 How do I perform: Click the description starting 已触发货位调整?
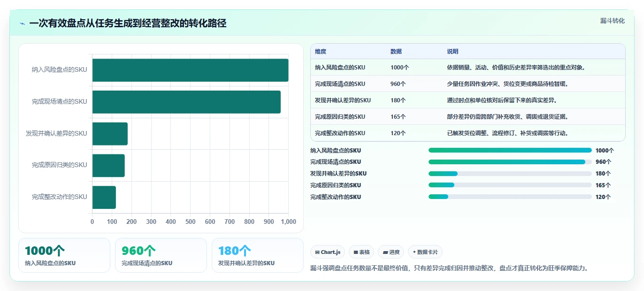508,133
